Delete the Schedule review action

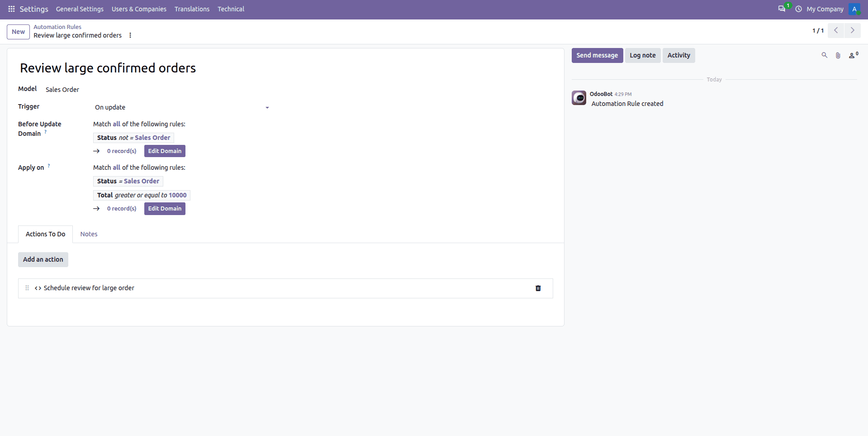coord(538,288)
